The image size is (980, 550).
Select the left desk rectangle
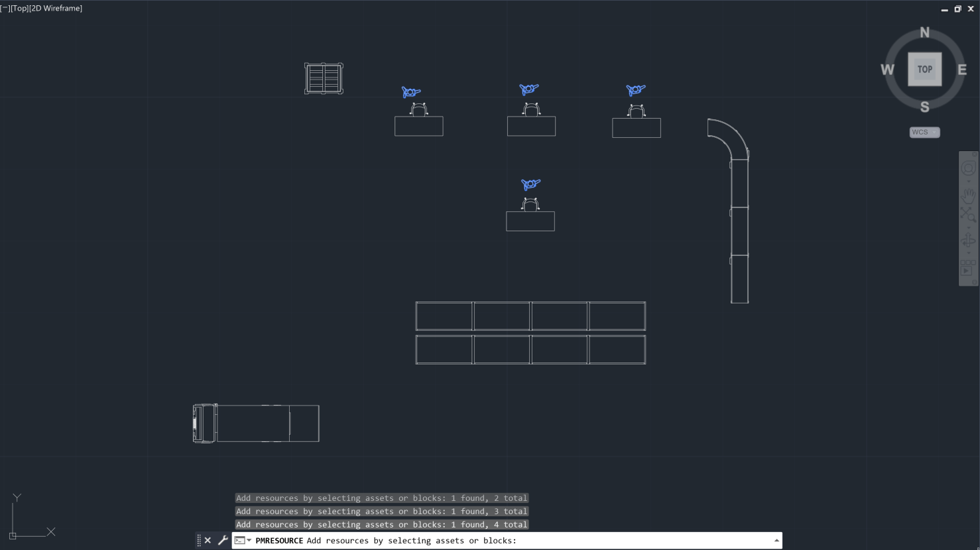tap(418, 126)
